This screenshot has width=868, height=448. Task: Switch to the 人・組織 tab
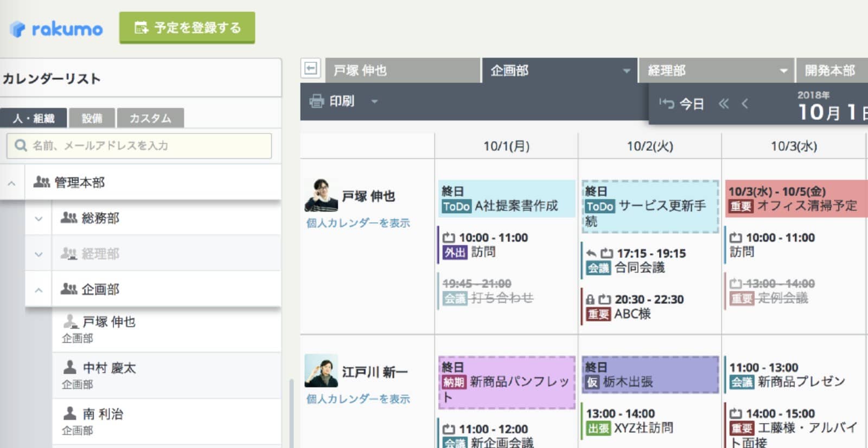click(x=34, y=118)
